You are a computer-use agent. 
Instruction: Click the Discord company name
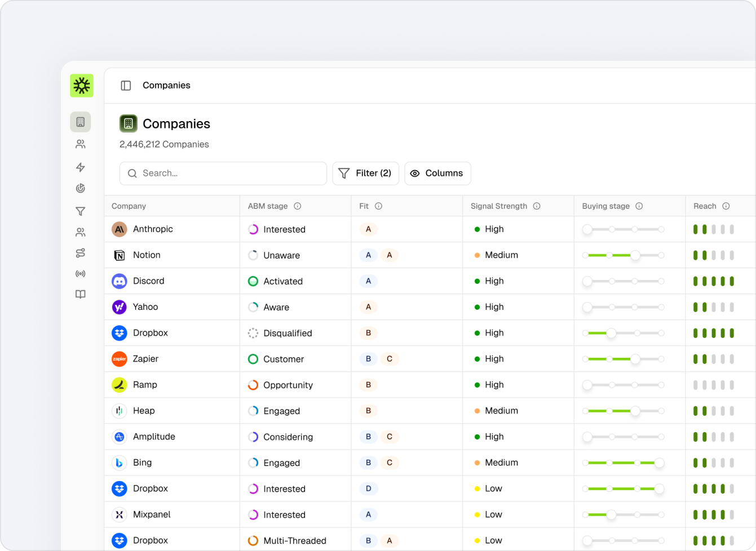tap(149, 281)
